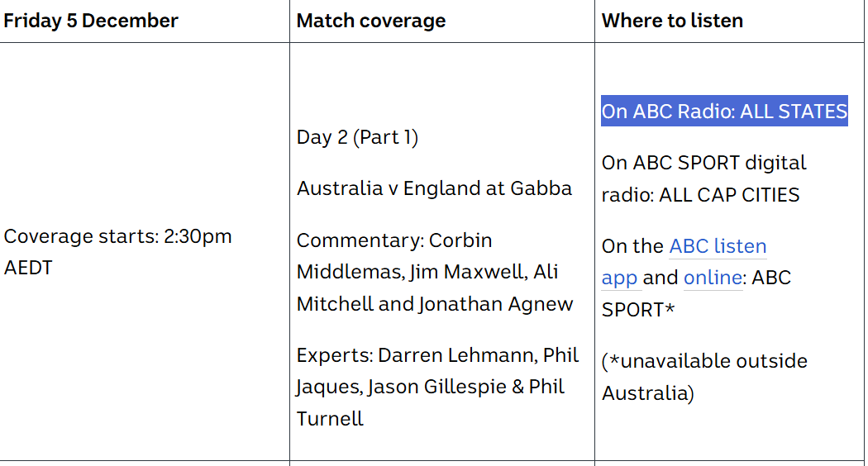Follow the 'online' hyperlink
The height and width of the screenshot is (466, 868).
tap(713, 278)
